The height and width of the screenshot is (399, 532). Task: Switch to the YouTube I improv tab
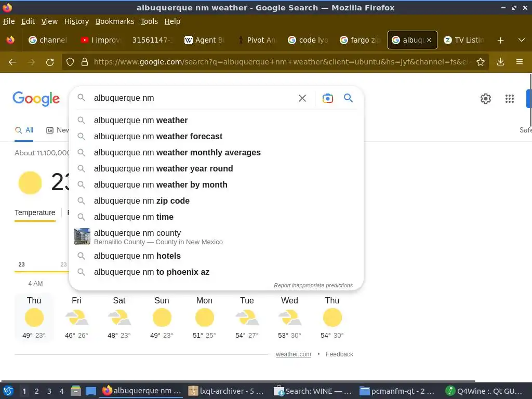tap(100, 40)
